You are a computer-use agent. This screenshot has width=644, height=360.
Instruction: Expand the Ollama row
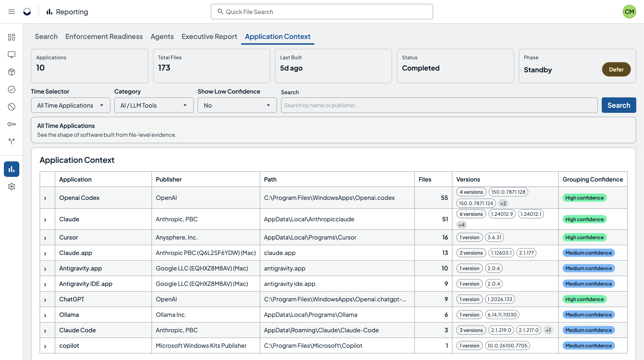45,315
